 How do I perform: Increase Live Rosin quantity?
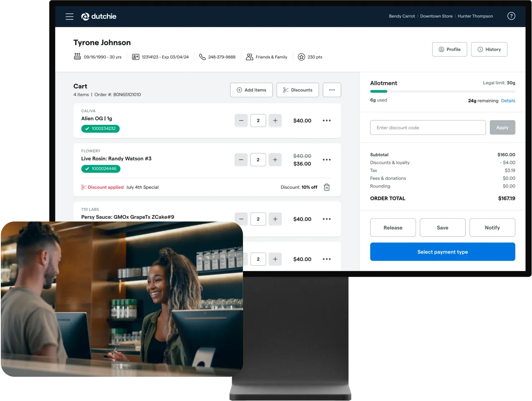click(x=275, y=160)
